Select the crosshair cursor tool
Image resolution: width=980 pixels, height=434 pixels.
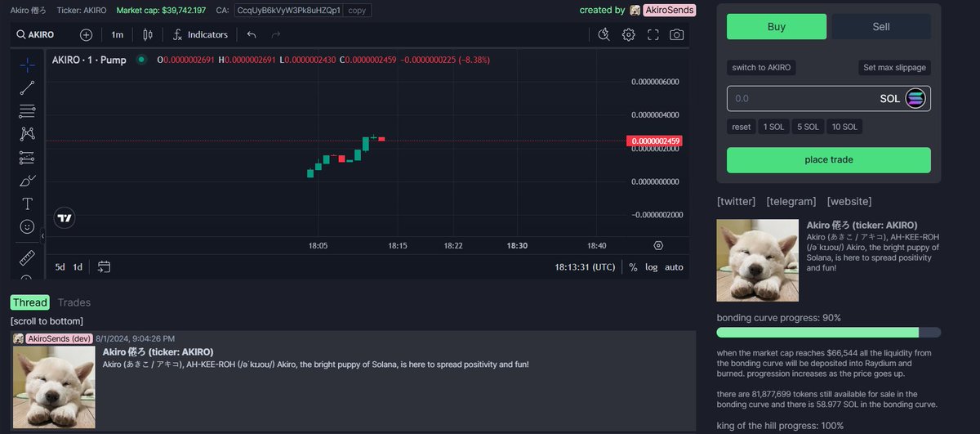[x=27, y=65]
